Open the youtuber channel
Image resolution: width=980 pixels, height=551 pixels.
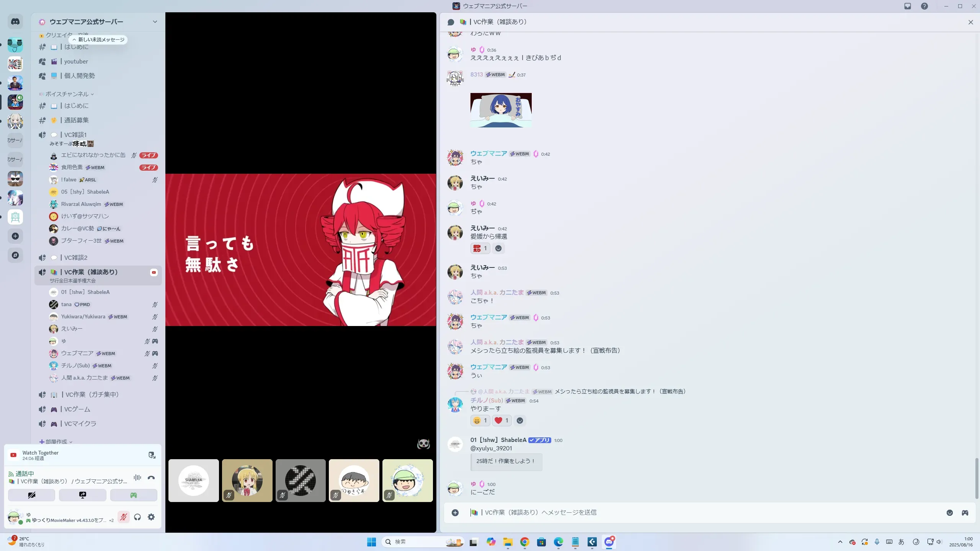[x=76, y=62]
